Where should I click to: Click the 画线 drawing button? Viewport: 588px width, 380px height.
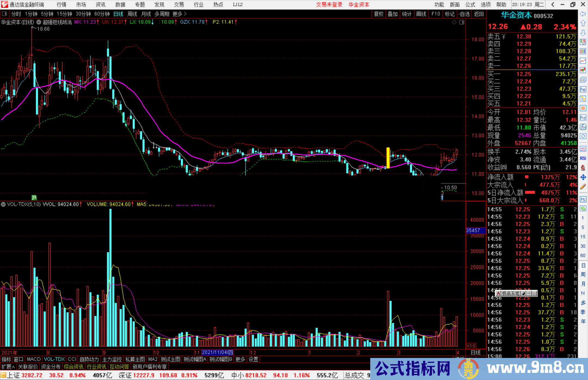coord(421,14)
